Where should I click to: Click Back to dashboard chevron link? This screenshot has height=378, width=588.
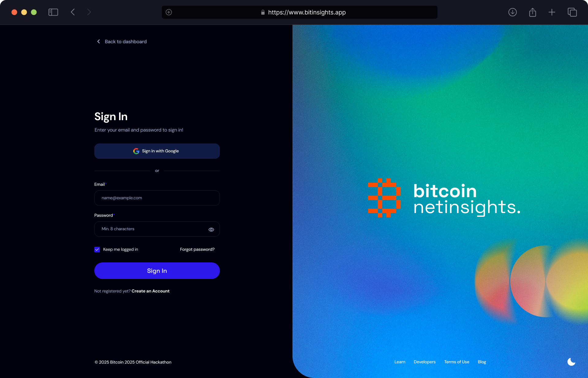click(x=122, y=41)
